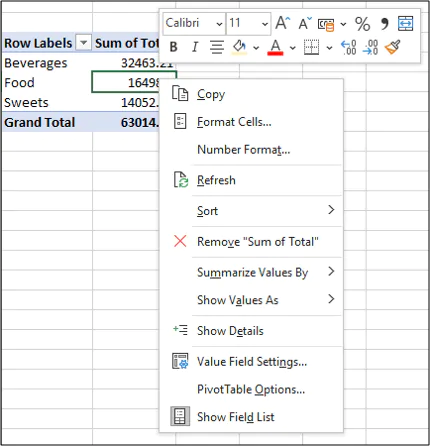The image size is (430, 446).
Task: Expand font color dropdown arrow
Action: [293, 48]
